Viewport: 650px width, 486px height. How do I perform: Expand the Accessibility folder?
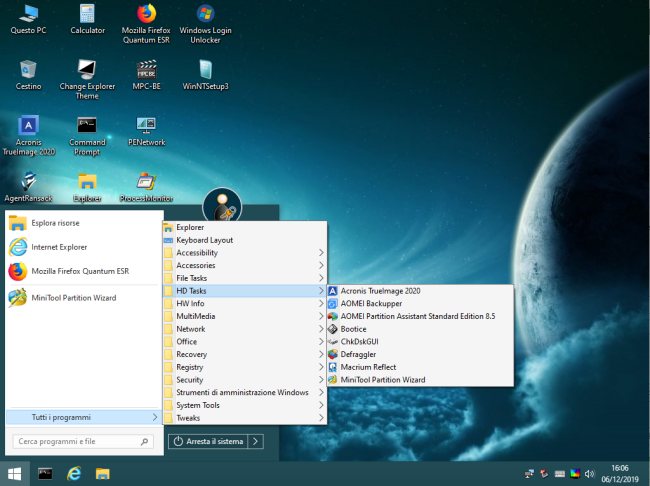tap(245, 253)
